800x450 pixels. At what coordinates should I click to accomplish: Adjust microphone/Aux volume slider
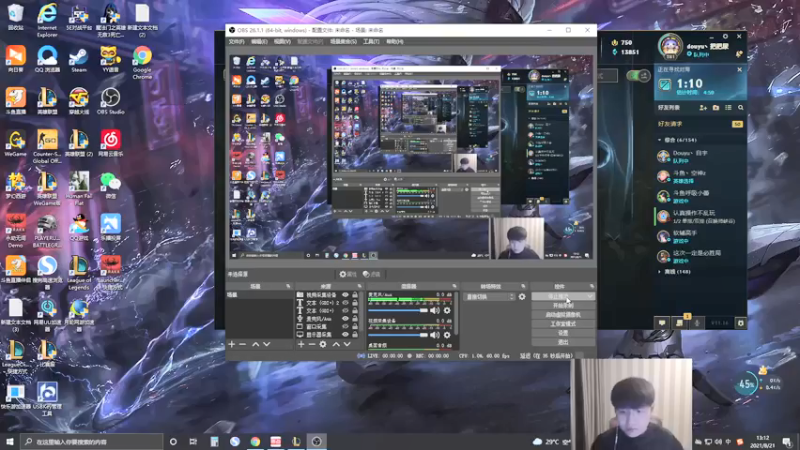click(x=398, y=310)
